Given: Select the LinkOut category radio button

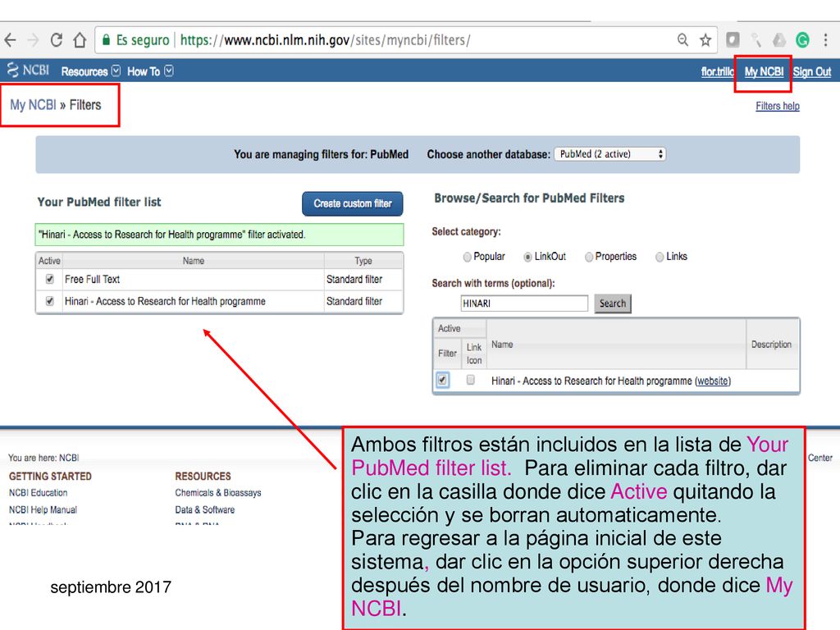Looking at the screenshot, I should click(527, 257).
